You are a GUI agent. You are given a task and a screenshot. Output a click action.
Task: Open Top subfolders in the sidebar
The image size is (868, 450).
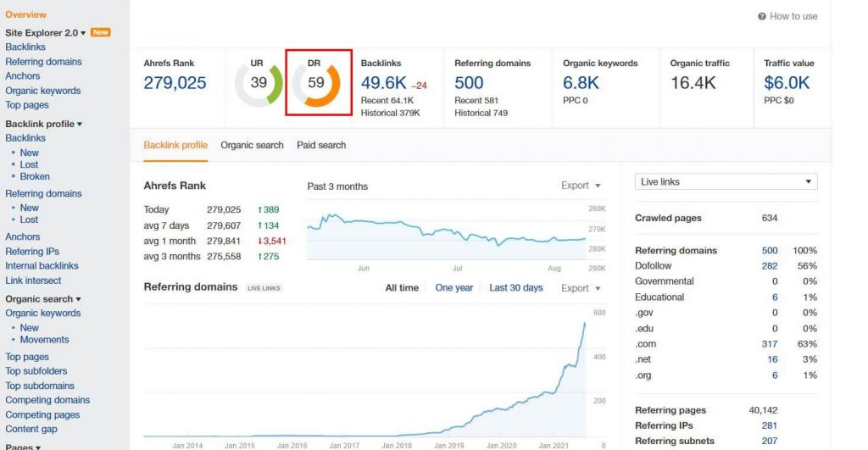(36, 371)
